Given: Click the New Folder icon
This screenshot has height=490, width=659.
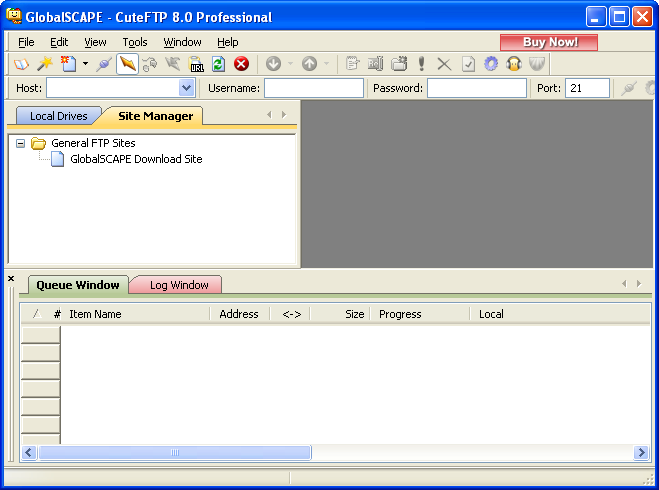Looking at the screenshot, I should click(399, 64).
